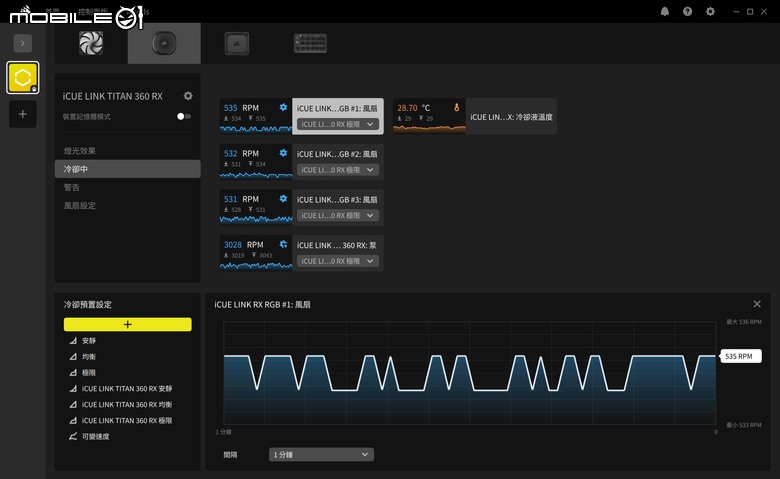Select the yellow hexagon profile icon
780x479 pixels.
click(22, 78)
